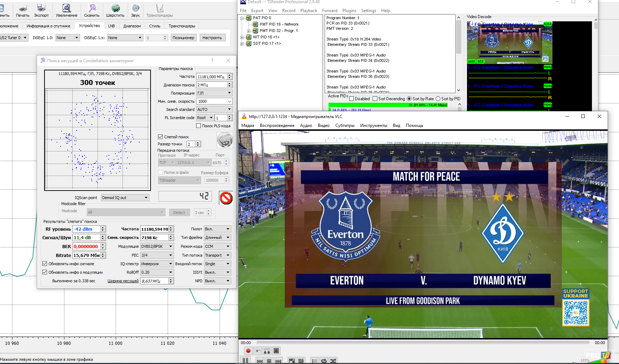The width and height of the screenshot is (619, 364).
Task: Select the Sort by PID radio button
Action: tap(438, 99)
